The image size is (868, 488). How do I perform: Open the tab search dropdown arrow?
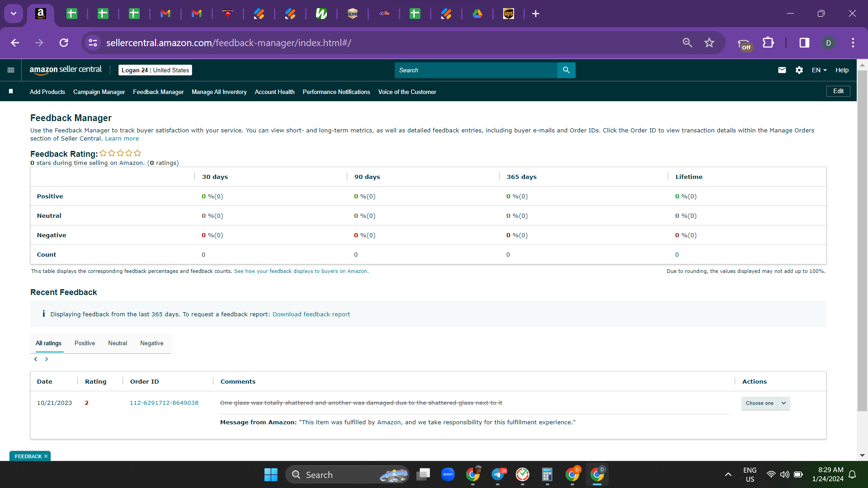click(x=14, y=14)
